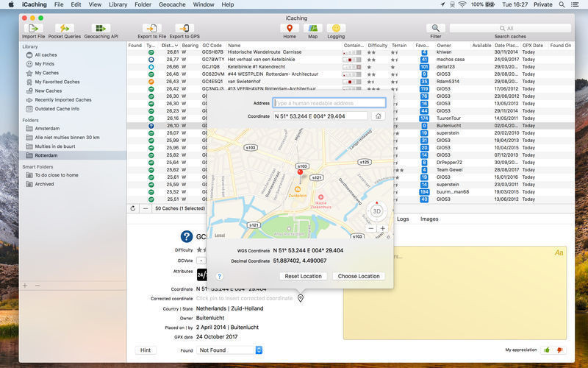Give a thumbs down appreciation
This screenshot has width=588, height=368.
pyautogui.click(x=559, y=350)
